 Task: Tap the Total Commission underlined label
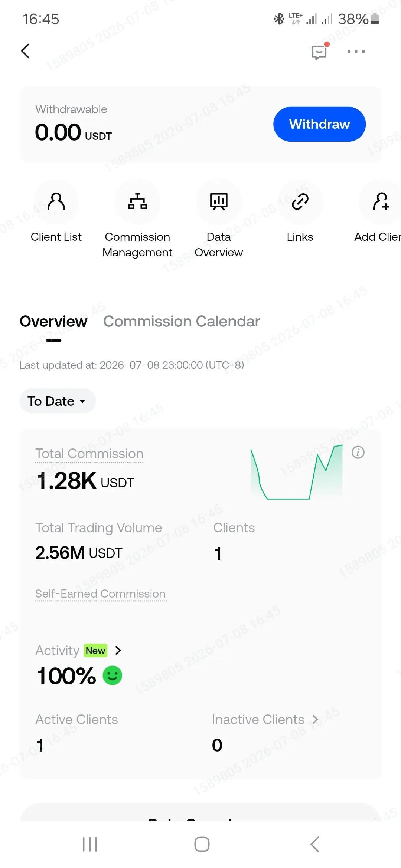(x=89, y=454)
